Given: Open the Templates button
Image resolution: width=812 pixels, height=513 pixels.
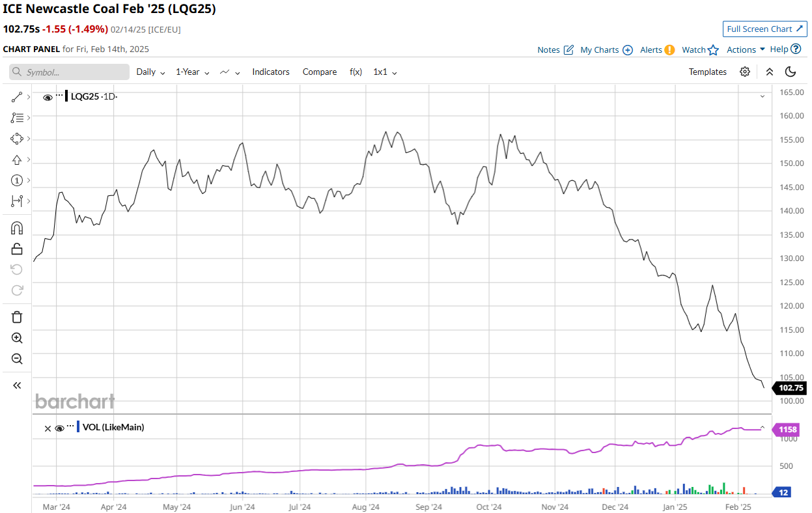Looking at the screenshot, I should point(707,72).
